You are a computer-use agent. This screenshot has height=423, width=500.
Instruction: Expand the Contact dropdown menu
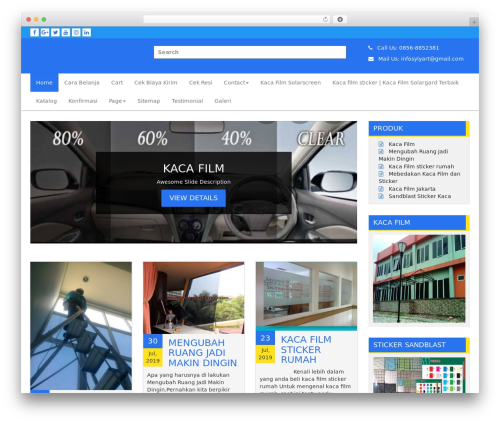[236, 83]
